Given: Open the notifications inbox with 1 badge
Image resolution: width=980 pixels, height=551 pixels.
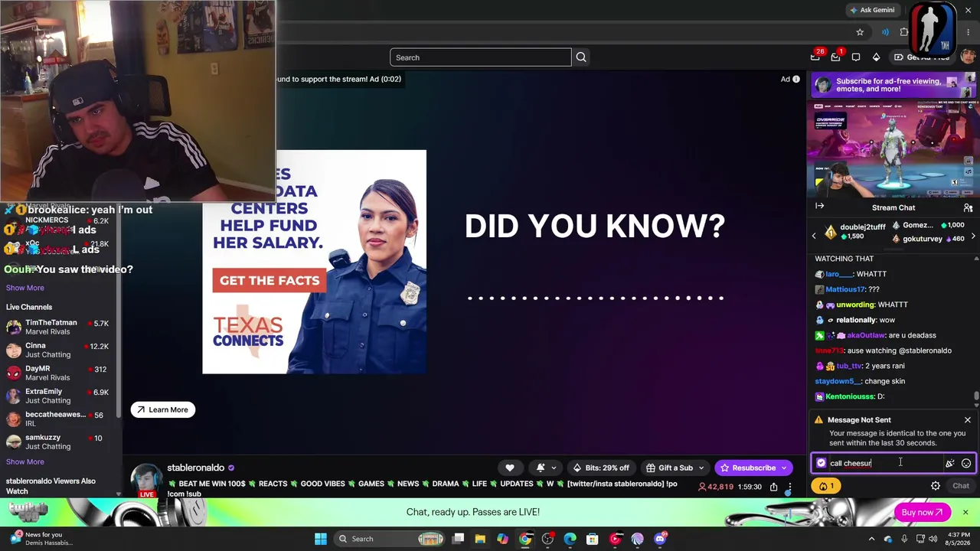Looking at the screenshot, I should pyautogui.click(x=835, y=57).
